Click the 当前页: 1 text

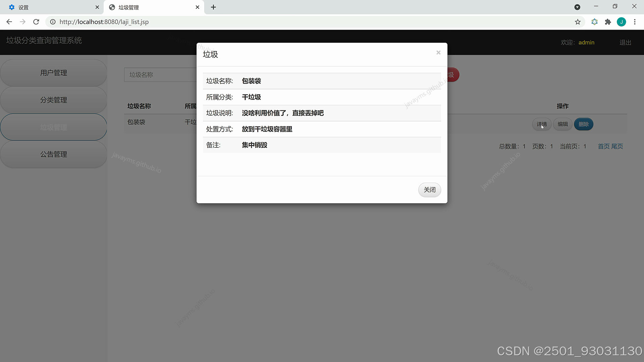[573, 146]
